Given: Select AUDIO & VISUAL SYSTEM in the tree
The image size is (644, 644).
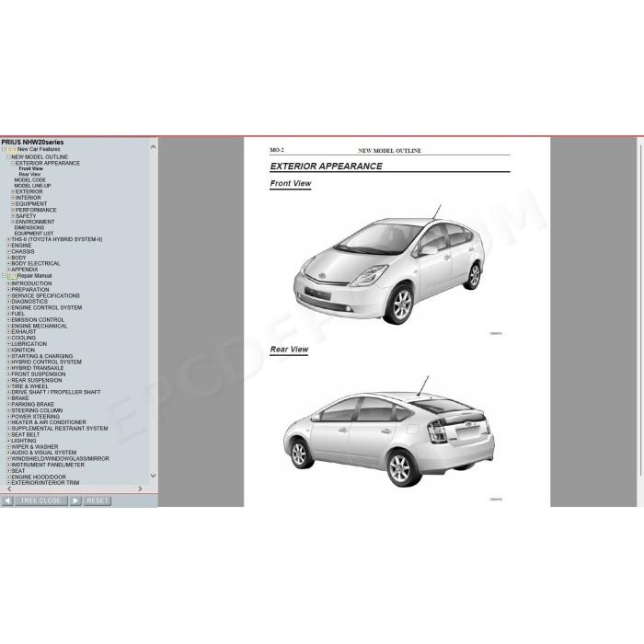Looking at the screenshot, I should point(44,453).
